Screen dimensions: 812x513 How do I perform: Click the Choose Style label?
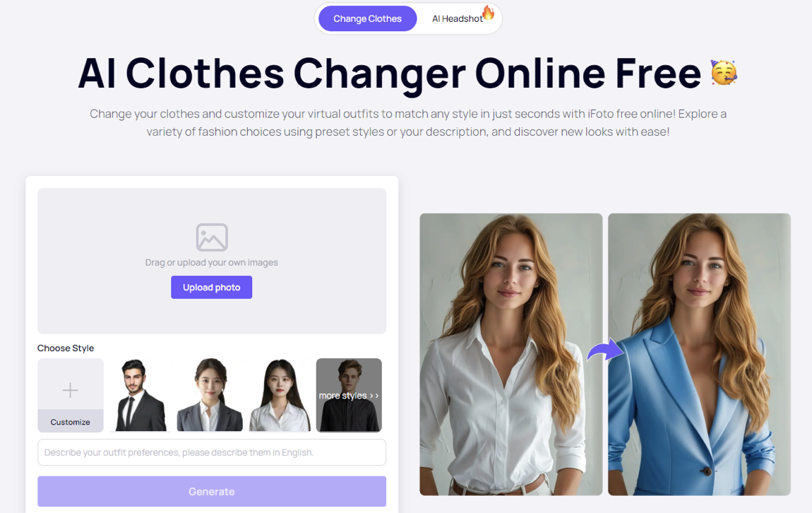66,348
